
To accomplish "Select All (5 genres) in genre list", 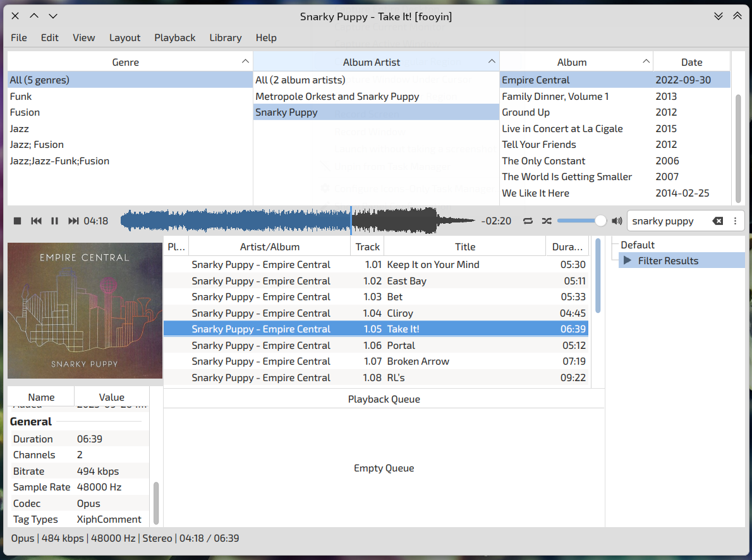I will click(x=130, y=80).
